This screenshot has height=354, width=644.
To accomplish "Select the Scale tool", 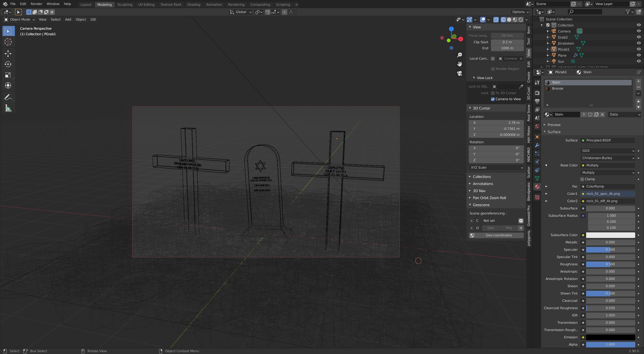I will (8, 75).
